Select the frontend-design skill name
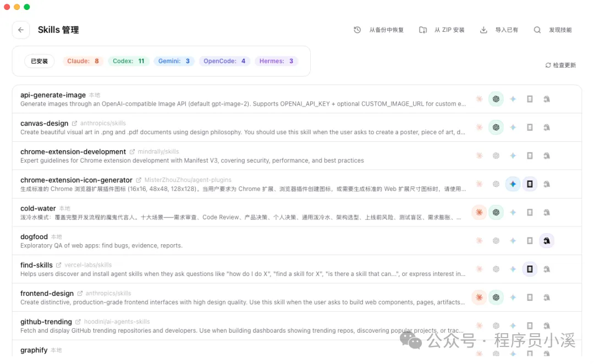 47,294
